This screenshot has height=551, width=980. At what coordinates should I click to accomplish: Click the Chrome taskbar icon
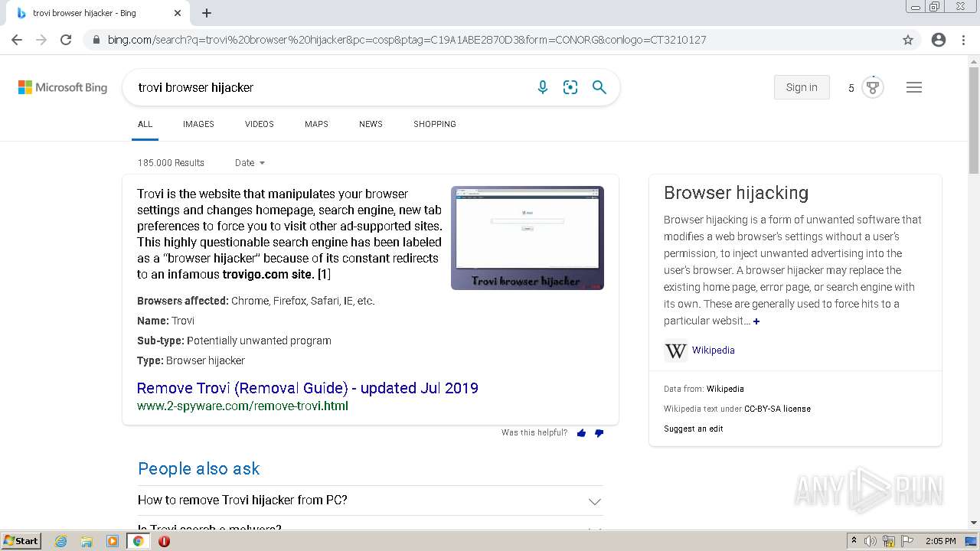(139, 541)
